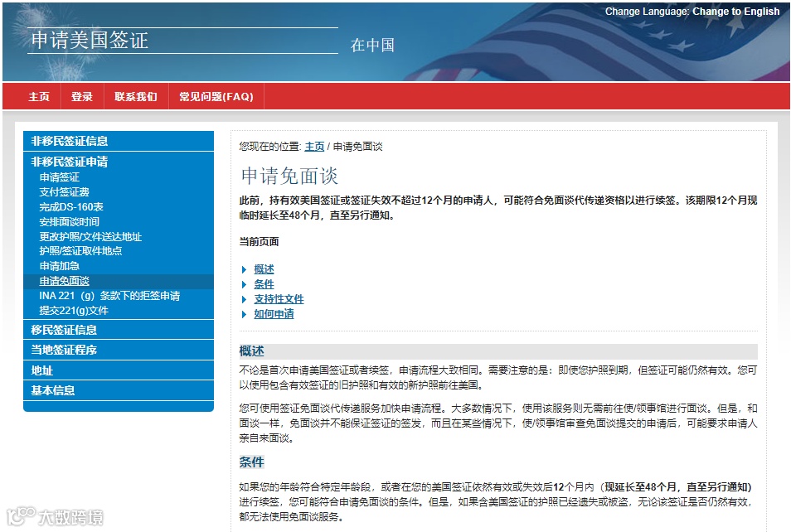Open 护照/签证取件地点 in the sidebar

pyautogui.click(x=80, y=250)
